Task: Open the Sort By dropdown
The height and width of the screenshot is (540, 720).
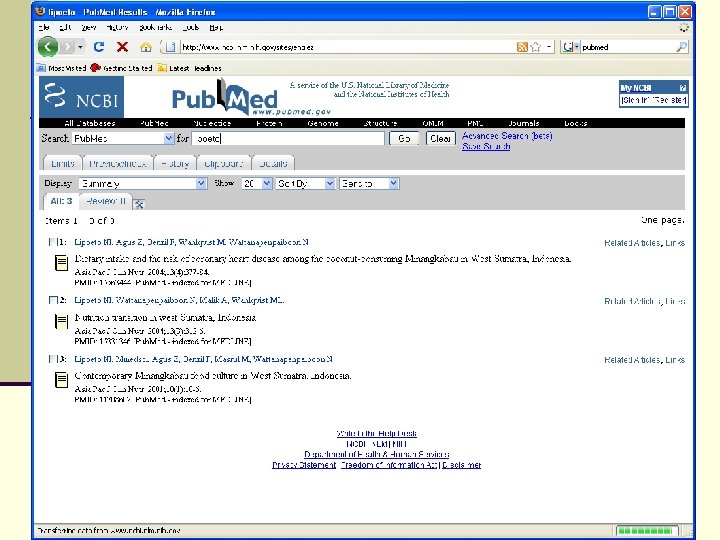Action: [305, 184]
